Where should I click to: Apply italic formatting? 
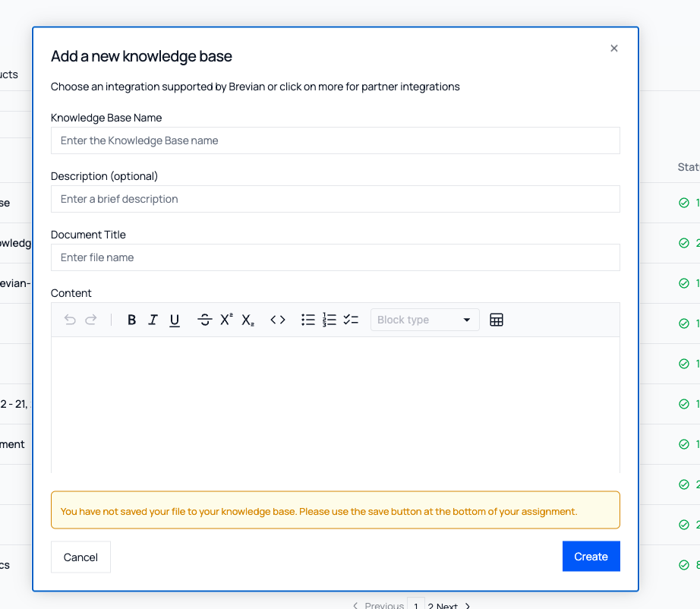(x=153, y=320)
